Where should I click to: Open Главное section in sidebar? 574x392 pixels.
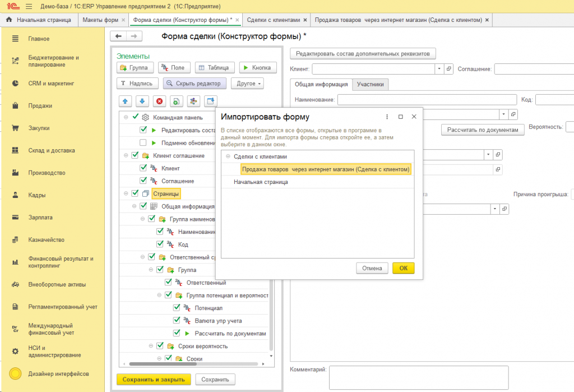(x=39, y=39)
